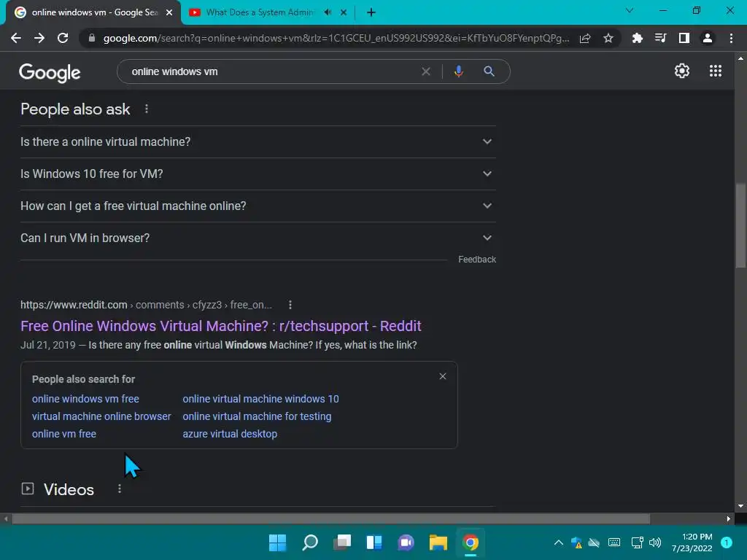Image resolution: width=747 pixels, height=560 pixels.
Task: Open a new browser tab
Action: click(x=371, y=12)
